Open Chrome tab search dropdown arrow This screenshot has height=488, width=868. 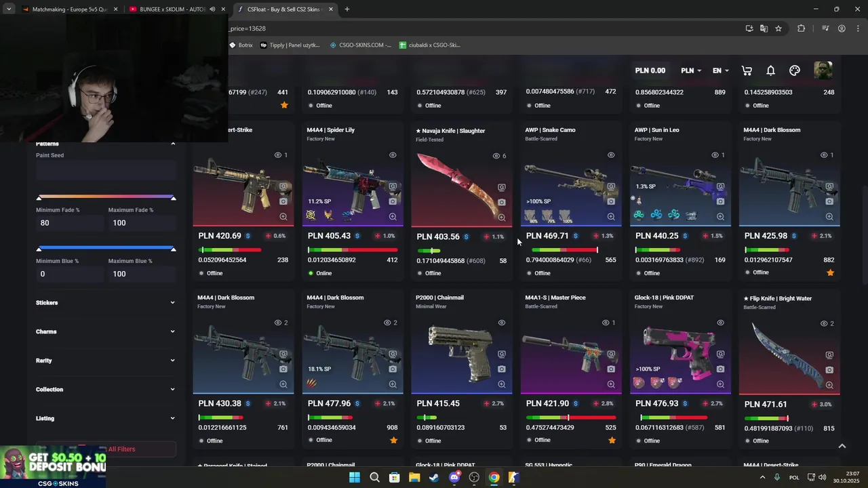tap(9, 9)
